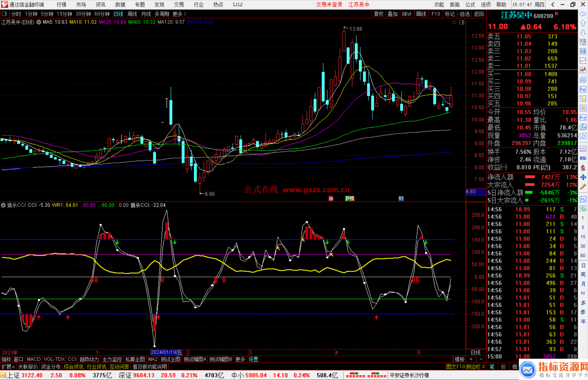Click the orange document icon in sidebar
Screen dimensions: 588x380
pos(583,108)
